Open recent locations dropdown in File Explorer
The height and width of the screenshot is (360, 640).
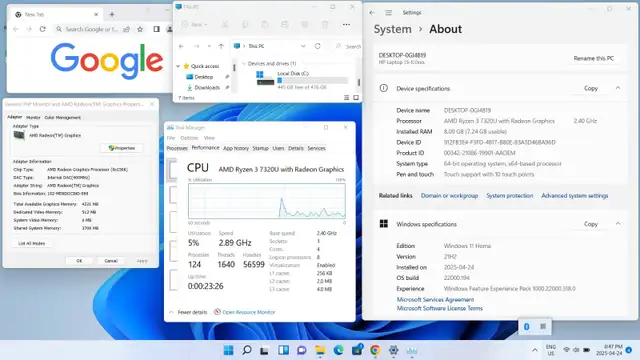[x=209, y=46]
